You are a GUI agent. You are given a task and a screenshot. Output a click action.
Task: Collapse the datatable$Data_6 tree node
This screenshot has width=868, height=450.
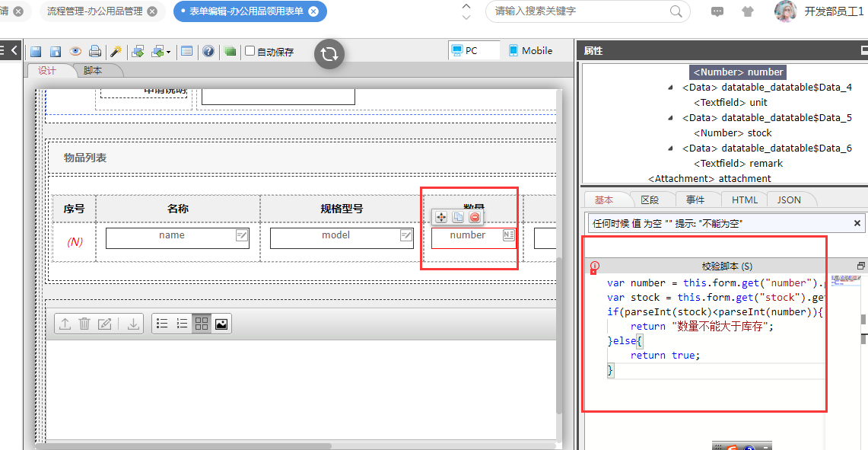click(x=671, y=148)
